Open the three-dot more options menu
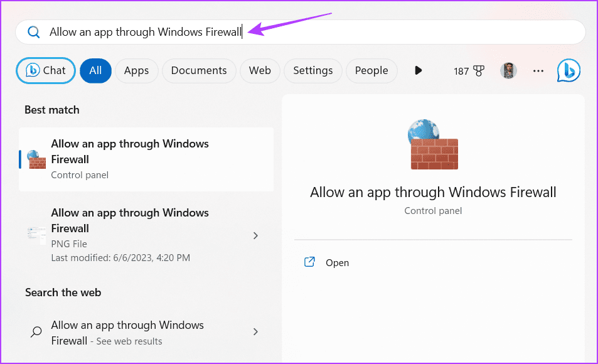 coord(538,71)
